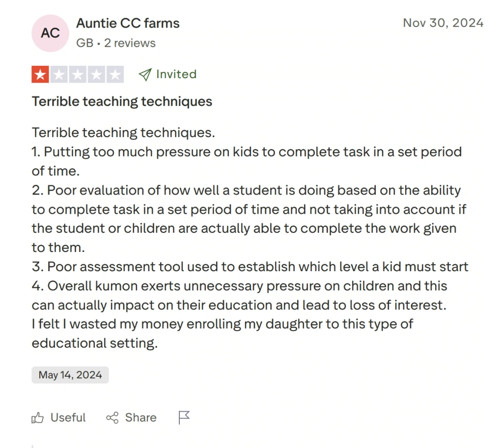Click the second star to change rating
503x448 pixels.
tap(59, 74)
